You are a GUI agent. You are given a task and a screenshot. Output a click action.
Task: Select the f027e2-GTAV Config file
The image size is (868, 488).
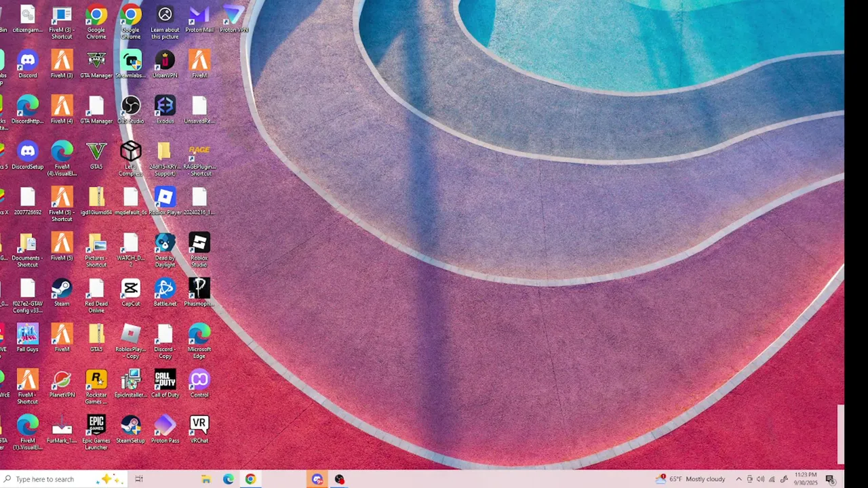(28, 296)
